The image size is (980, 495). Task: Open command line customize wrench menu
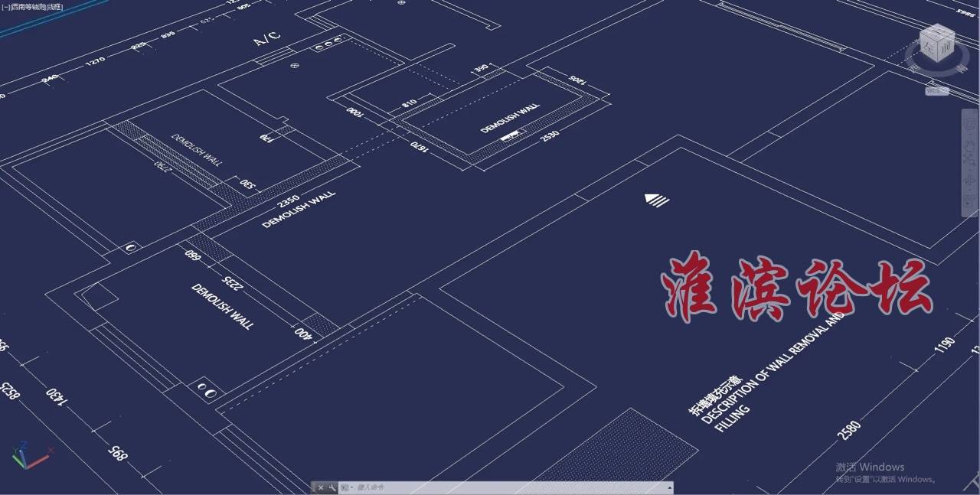tap(332, 487)
